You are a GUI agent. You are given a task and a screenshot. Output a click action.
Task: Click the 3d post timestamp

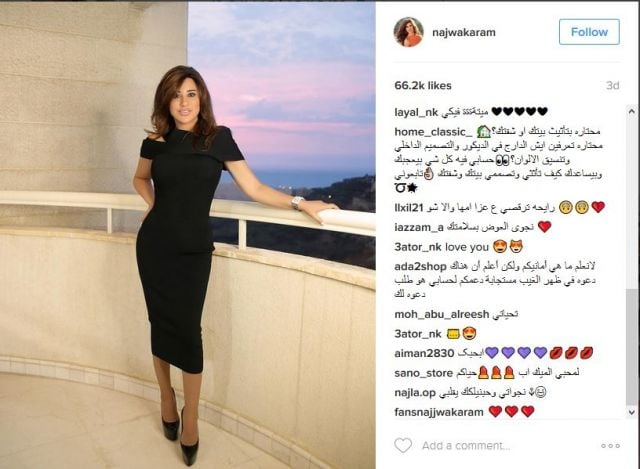tap(613, 86)
